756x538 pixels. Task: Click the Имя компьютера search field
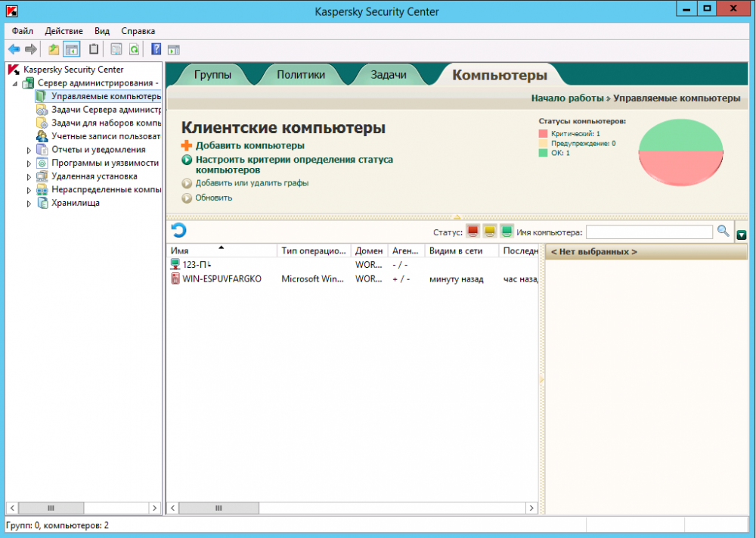tap(649, 232)
